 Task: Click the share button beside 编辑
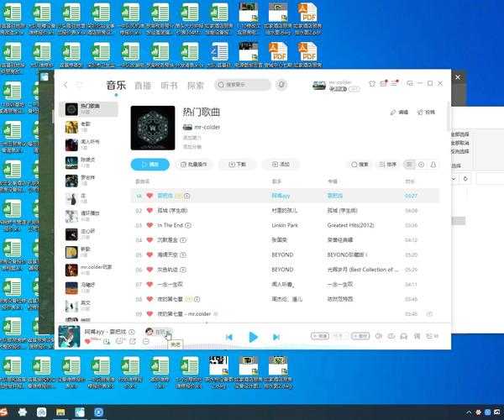(426, 113)
